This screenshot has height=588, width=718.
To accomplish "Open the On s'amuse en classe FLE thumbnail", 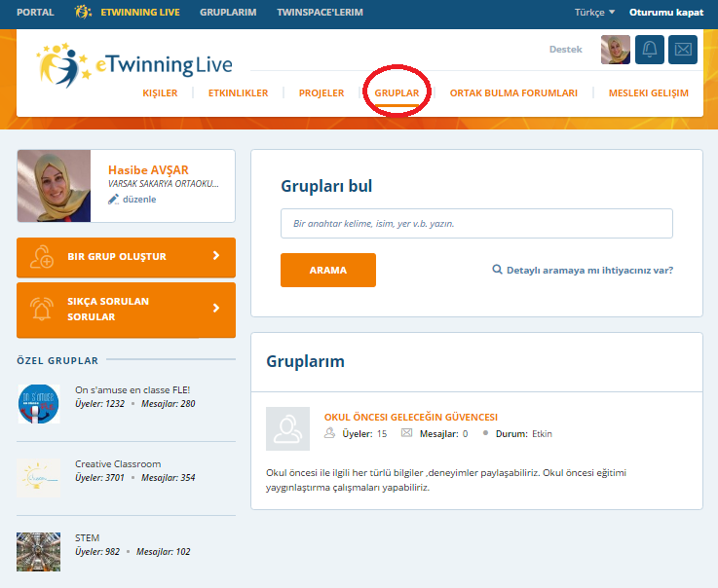I will [x=38, y=404].
